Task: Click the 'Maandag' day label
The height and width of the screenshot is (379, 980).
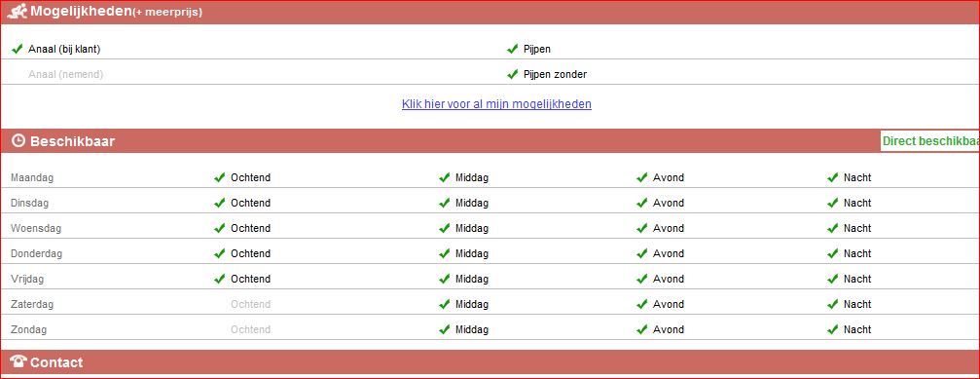Action: [x=32, y=177]
